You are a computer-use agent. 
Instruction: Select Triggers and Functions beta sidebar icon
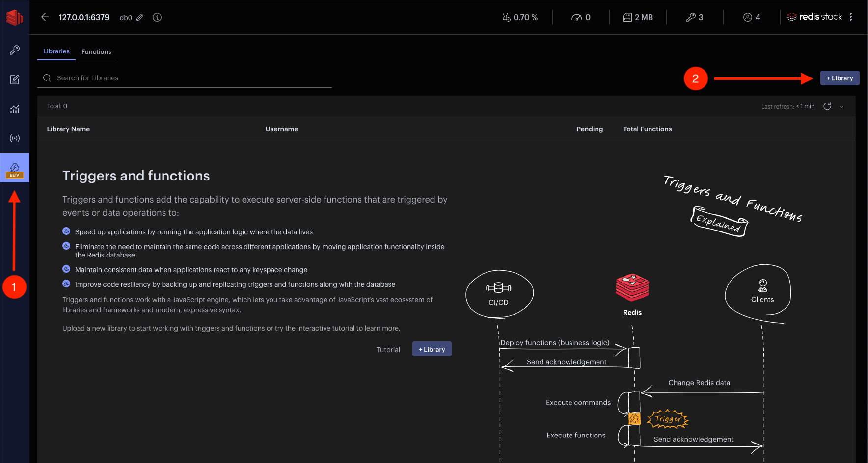(15, 168)
